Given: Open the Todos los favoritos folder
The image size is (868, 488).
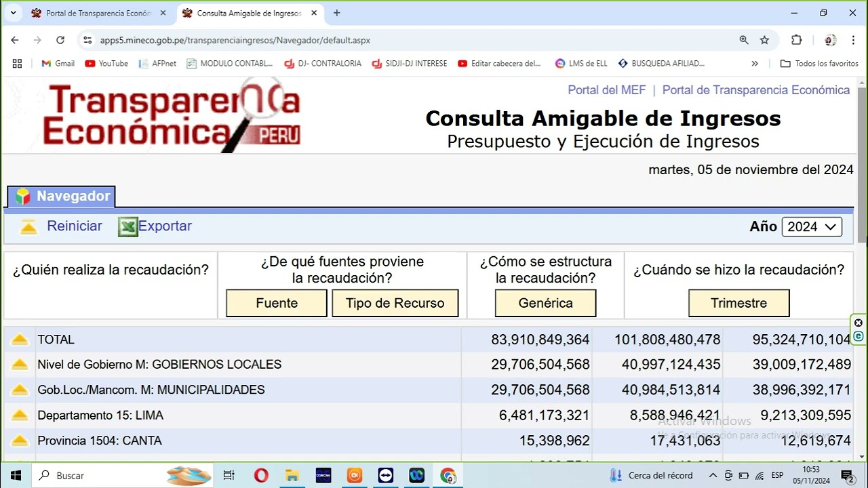Looking at the screenshot, I should tap(819, 63).
